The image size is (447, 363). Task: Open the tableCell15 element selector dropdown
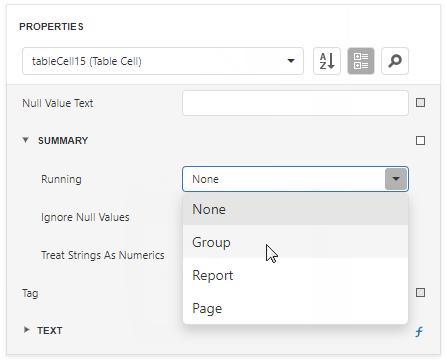(x=163, y=61)
